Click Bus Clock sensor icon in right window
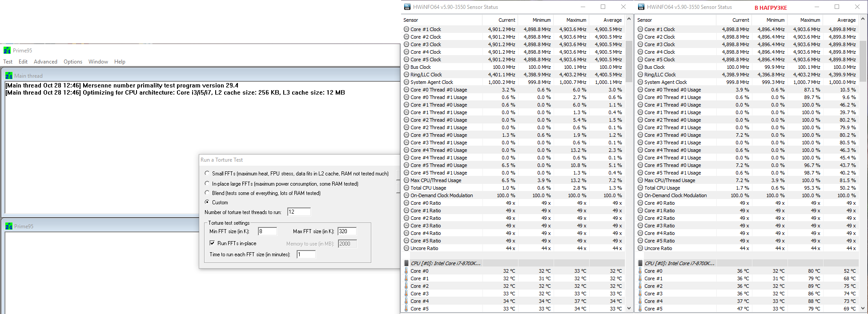Image resolution: width=868 pixels, height=314 pixels. point(640,67)
